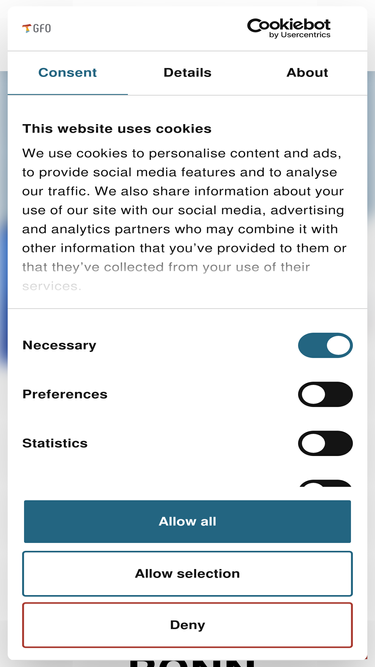Click the Statistics category label
This screenshot has width=375, height=667.
pyautogui.click(x=55, y=443)
